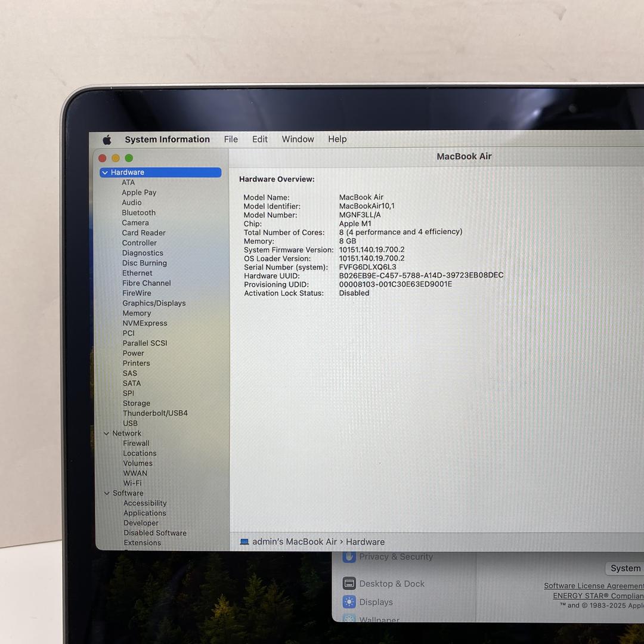Click the yellow minimize window button
Image resolution: width=644 pixels, height=644 pixels.
[x=116, y=158]
